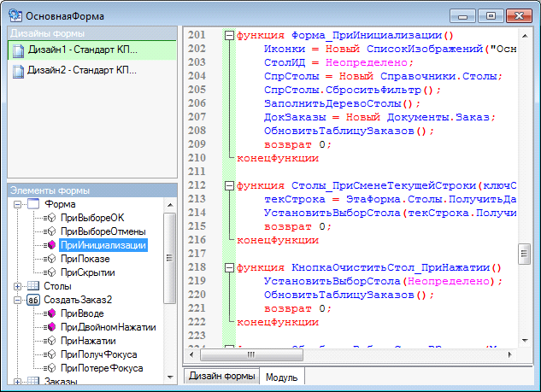This screenshot has height=392, width=541.
Task: Select the Столы tree item label
Action: point(57,286)
